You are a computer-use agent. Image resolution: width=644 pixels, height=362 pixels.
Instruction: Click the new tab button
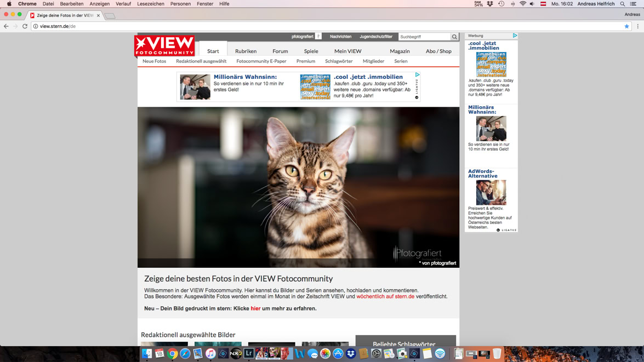(110, 16)
